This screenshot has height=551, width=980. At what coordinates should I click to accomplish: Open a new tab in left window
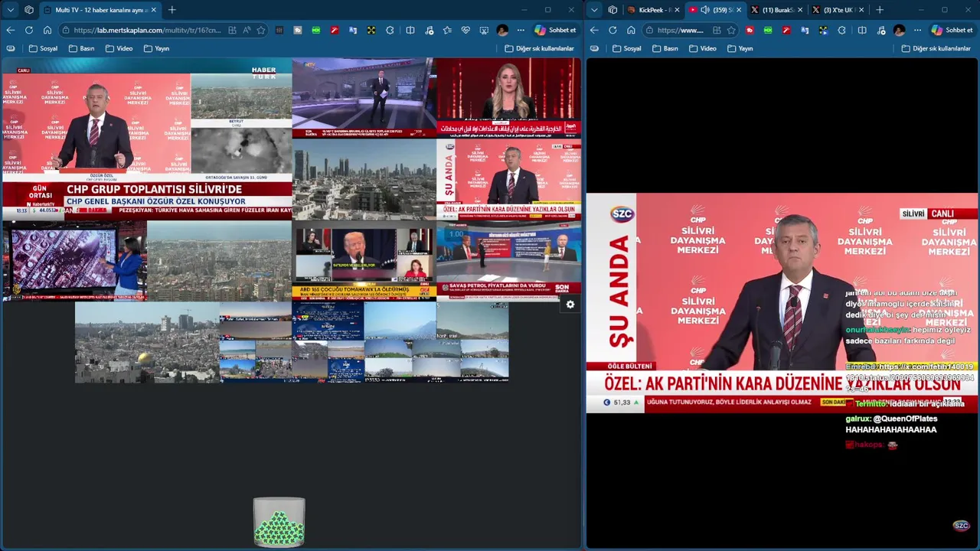click(x=171, y=10)
